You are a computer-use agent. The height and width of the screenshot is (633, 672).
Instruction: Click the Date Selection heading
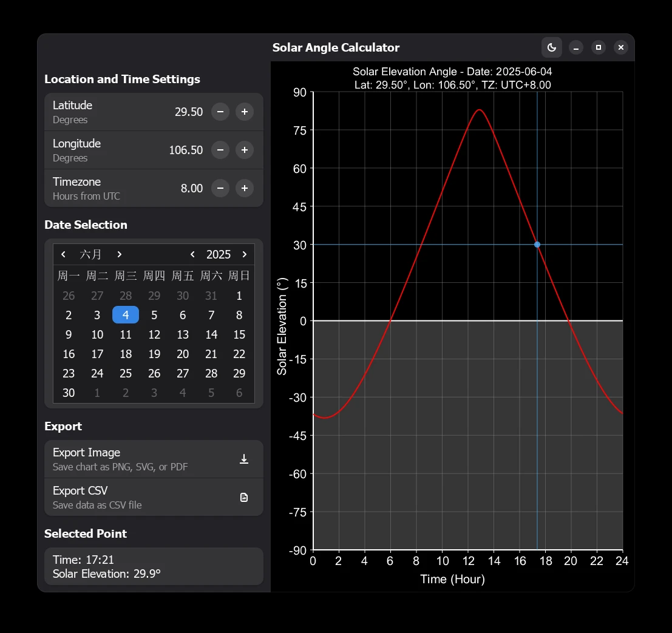86,225
